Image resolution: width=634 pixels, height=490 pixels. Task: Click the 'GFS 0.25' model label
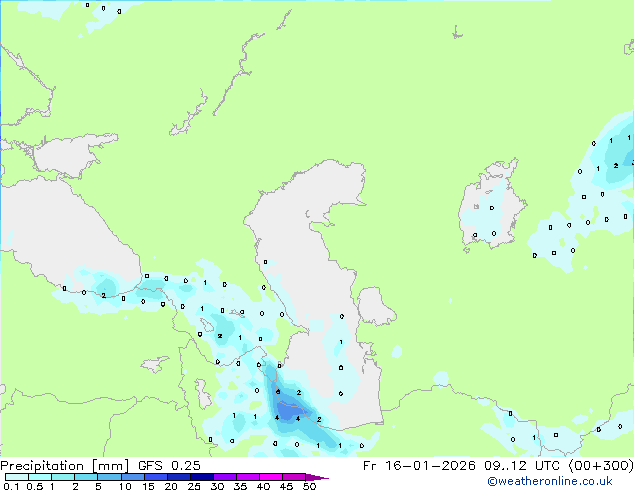pyautogui.click(x=169, y=466)
